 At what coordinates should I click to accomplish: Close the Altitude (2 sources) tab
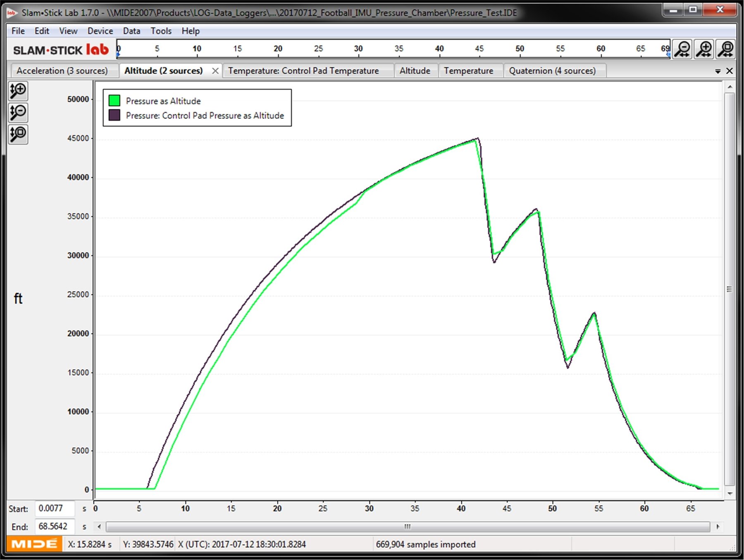(215, 71)
